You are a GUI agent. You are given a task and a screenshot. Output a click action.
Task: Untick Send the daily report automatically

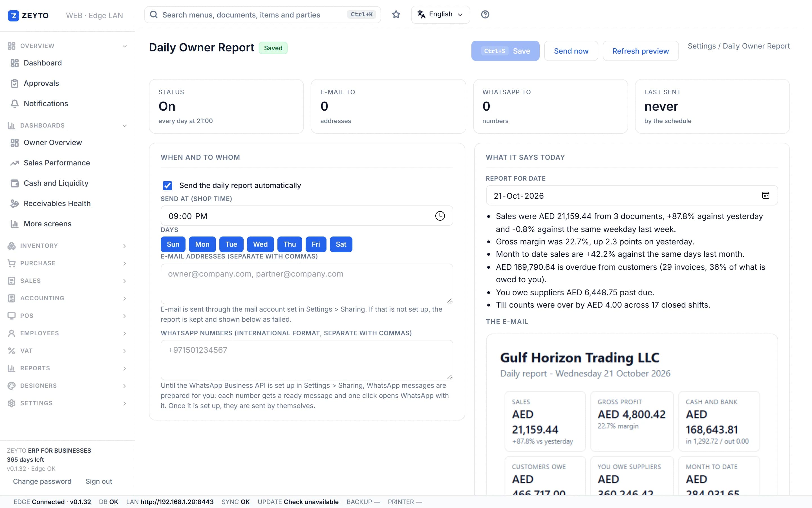167,185
